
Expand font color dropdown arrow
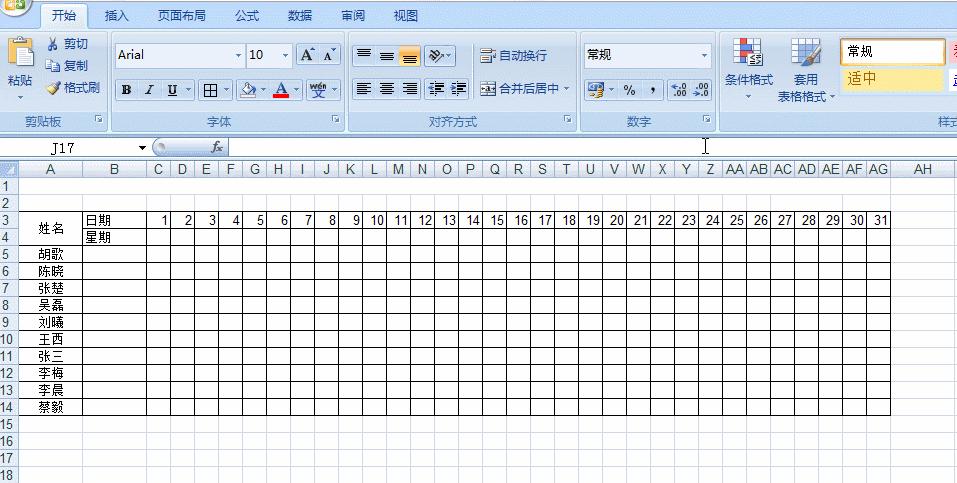pyautogui.click(x=297, y=90)
